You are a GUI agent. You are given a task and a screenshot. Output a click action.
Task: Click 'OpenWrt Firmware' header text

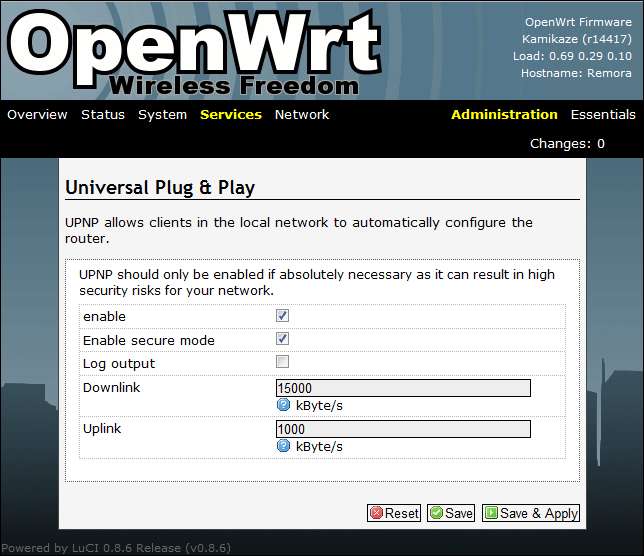tap(578, 22)
